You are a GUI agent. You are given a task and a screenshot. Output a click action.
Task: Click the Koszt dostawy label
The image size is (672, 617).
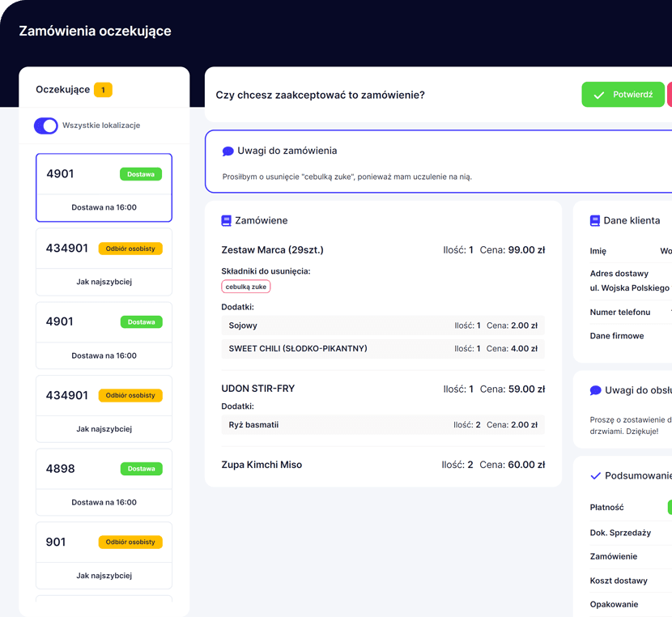pyautogui.click(x=619, y=581)
